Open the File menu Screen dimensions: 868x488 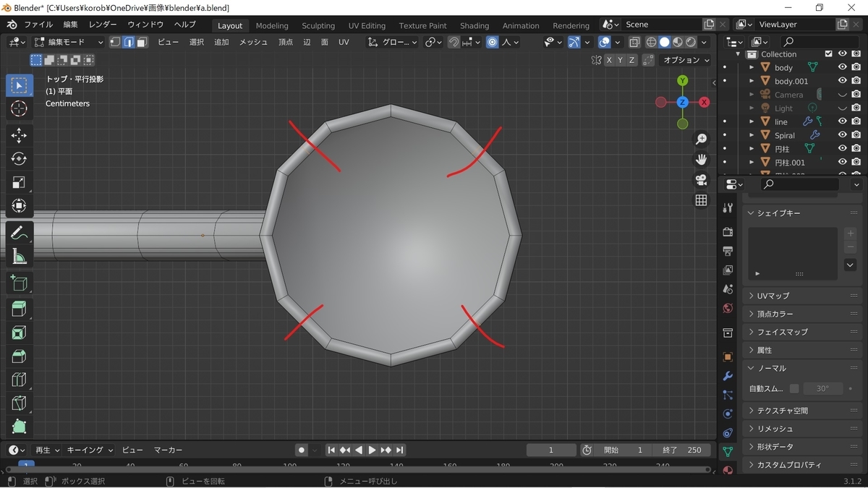pyautogui.click(x=38, y=25)
